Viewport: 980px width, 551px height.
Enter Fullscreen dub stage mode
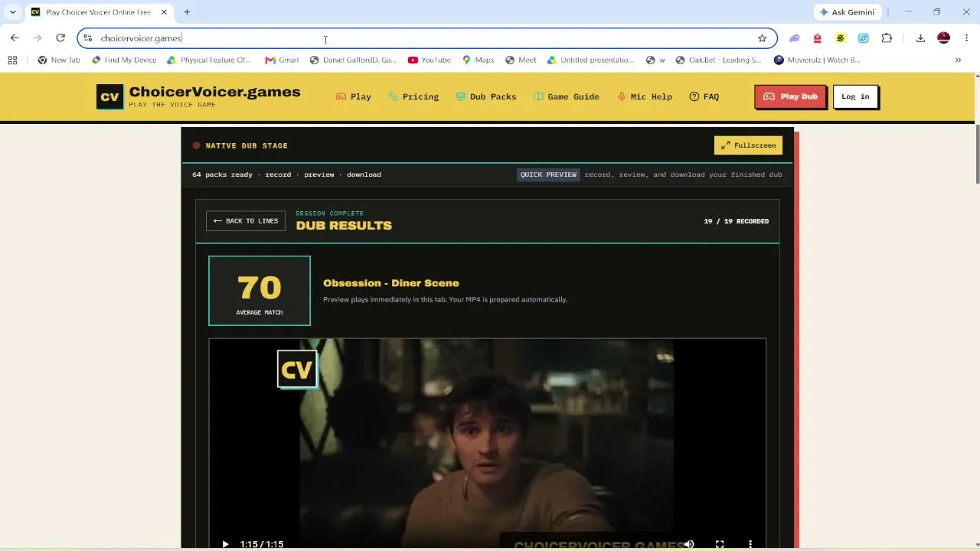tap(748, 145)
